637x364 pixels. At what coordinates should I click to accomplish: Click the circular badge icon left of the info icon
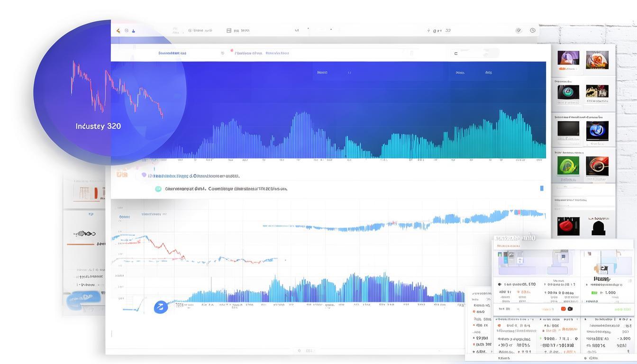(519, 30)
